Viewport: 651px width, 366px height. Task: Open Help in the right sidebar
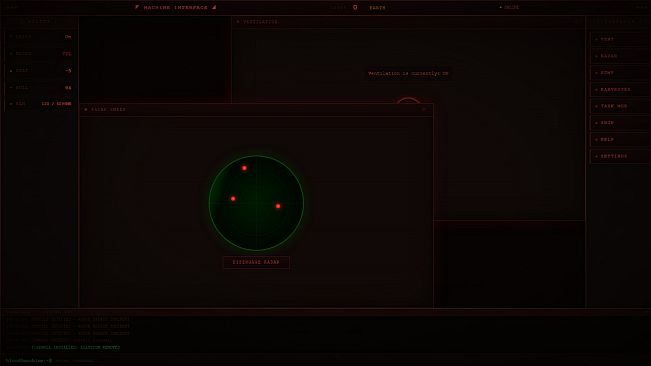(x=620, y=139)
